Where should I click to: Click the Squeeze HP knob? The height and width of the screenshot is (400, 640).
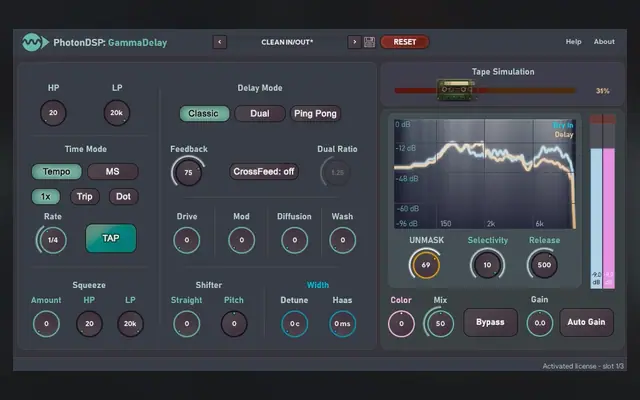pos(89,324)
